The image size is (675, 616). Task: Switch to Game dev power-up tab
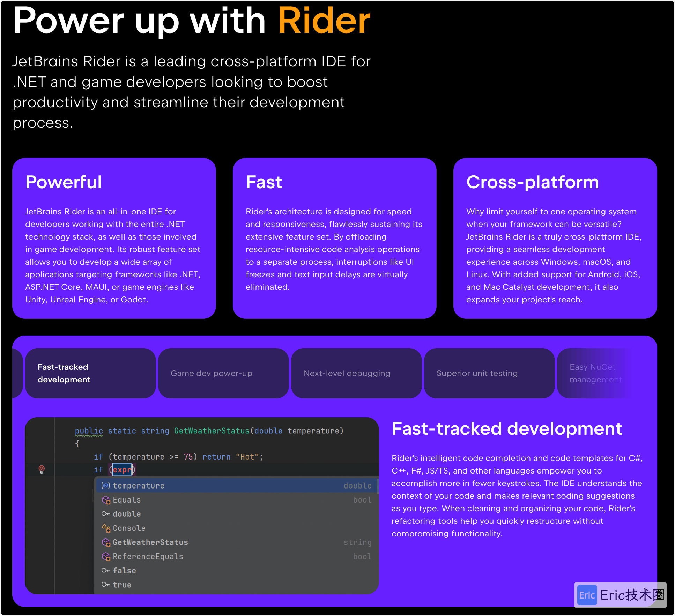click(x=223, y=373)
